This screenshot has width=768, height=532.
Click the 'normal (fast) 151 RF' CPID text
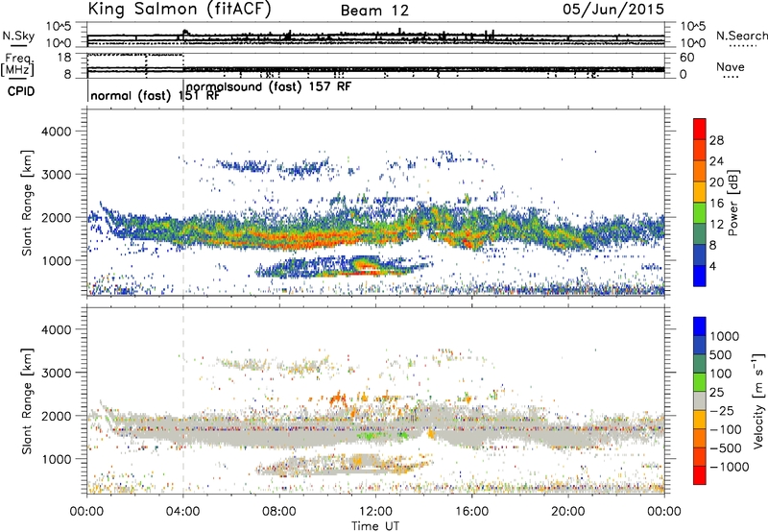pos(155,96)
